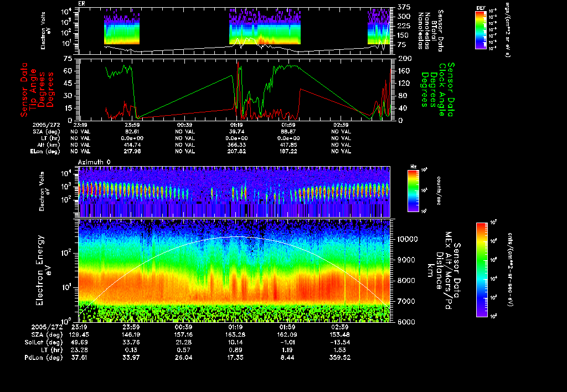Viewport: 567px width, 392px height.
Task: Click the Hz counts/sec color bar
Action: click(x=413, y=190)
